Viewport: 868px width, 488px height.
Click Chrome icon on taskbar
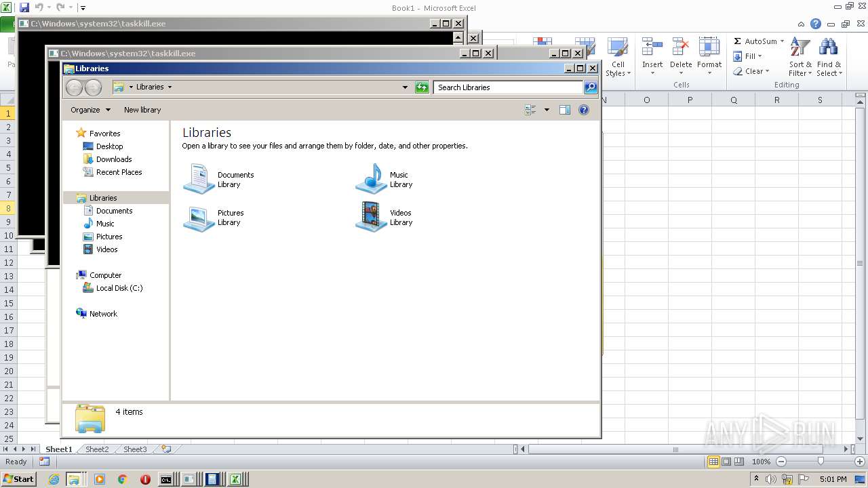[122, 479]
